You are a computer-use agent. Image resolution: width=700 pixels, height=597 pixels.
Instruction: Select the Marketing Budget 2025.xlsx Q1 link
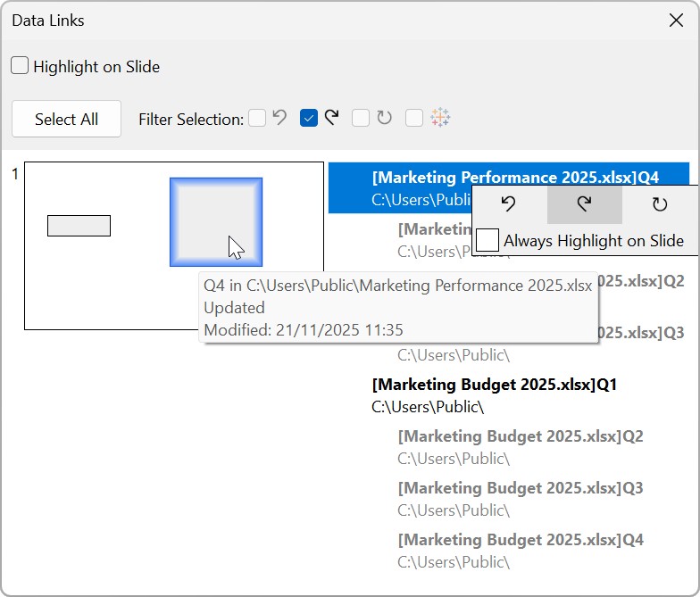click(x=494, y=386)
